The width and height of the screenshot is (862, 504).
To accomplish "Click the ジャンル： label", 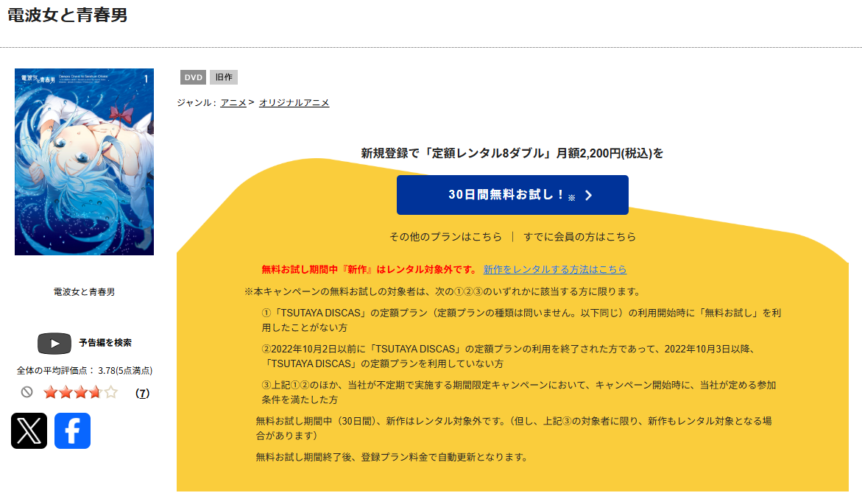I will [x=197, y=103].
